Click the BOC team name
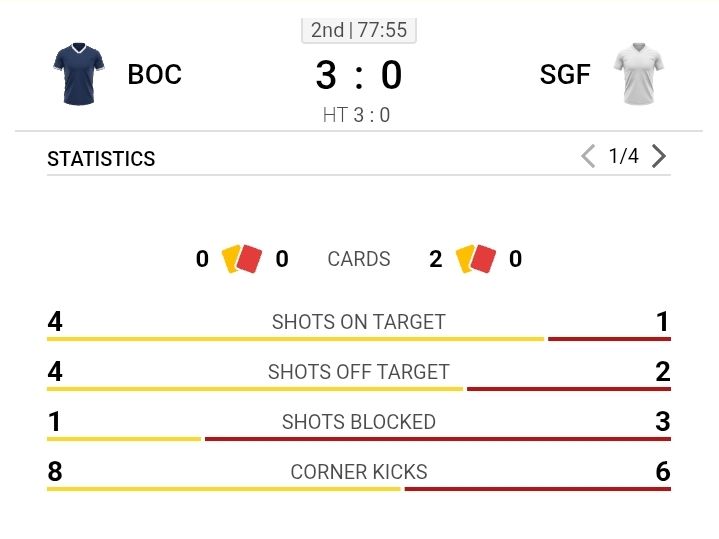This screenshot has height=539, width=719. point(154,74)
